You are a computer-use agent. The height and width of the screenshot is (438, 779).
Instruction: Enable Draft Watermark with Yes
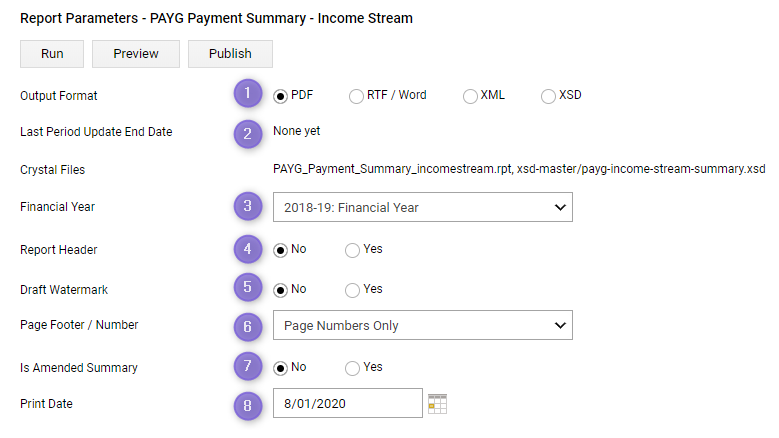352,290
